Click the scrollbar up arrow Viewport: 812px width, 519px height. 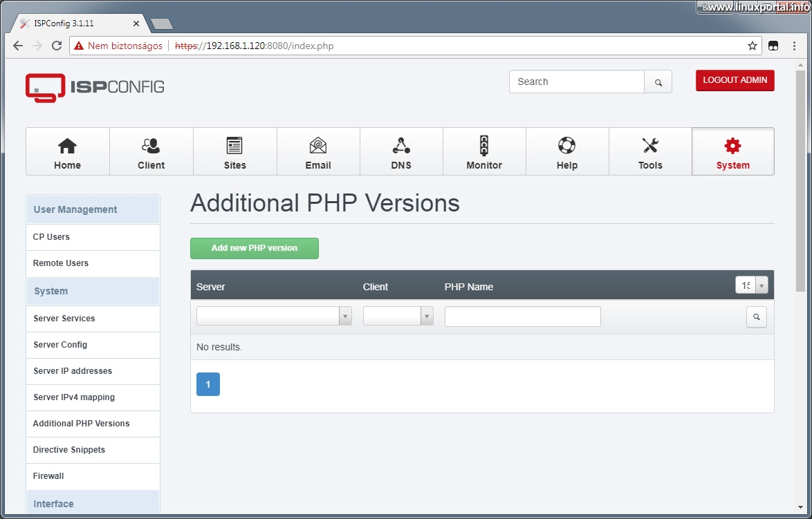(x=801, y=65)
